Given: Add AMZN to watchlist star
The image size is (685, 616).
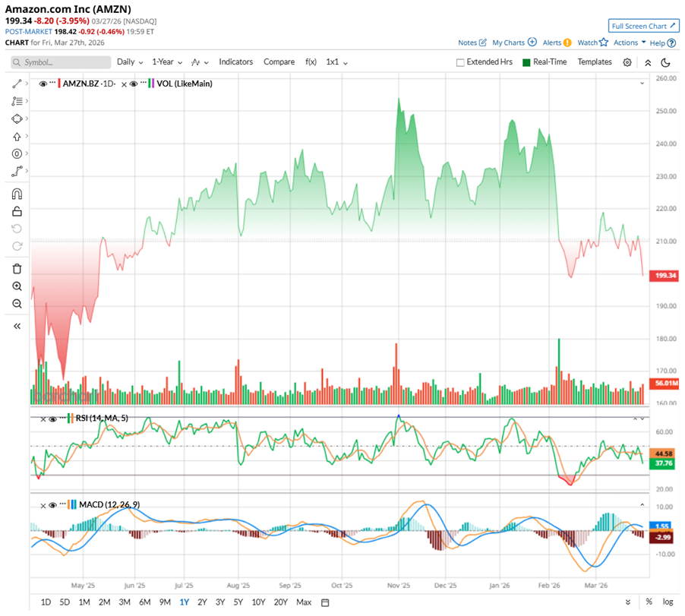Looking at the screenshot, I should click(x=604, y=42).
